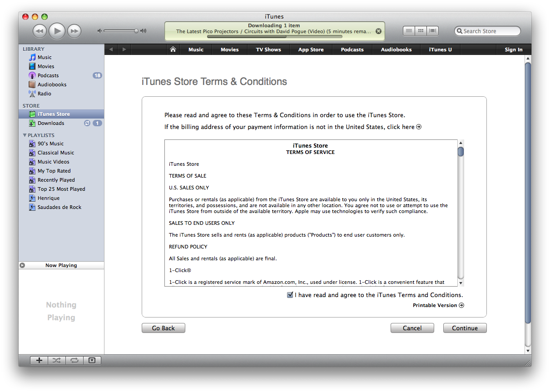The height and width of the screenshot is (392, 550).
Task: Click the terms box scroll down arrow
Action: point(461,283)
